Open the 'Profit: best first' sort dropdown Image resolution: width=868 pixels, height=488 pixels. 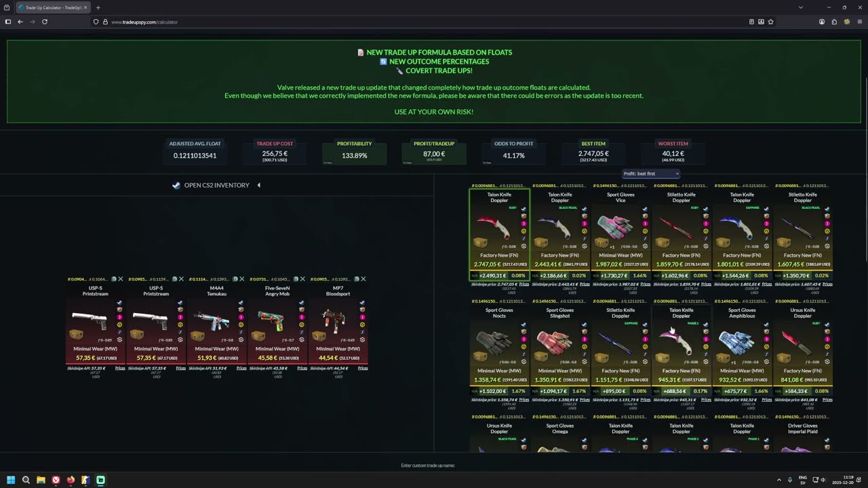click(x=651, y=174)
